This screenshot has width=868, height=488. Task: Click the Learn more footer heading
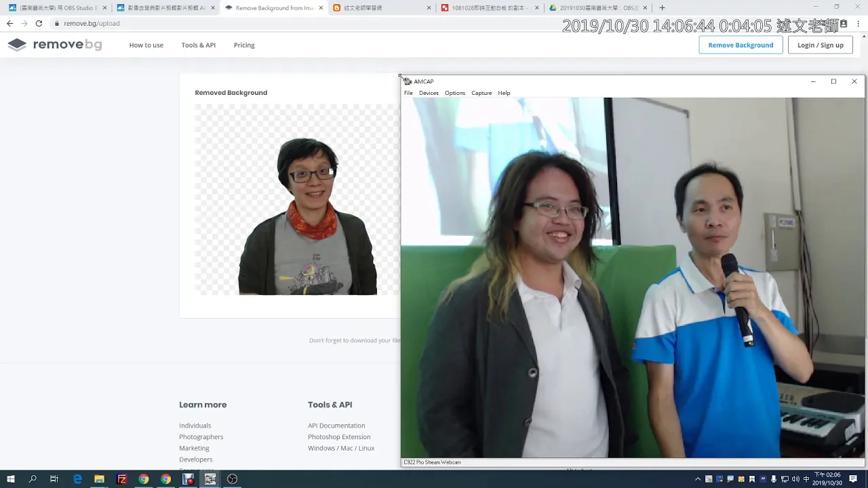[x=203, y=405]
